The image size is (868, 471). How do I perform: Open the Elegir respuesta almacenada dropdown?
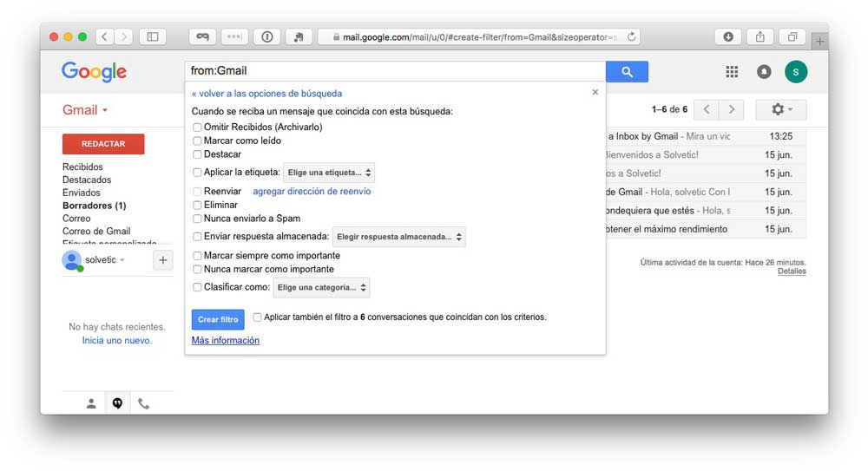pyautogui.click(x=399, y=237)
